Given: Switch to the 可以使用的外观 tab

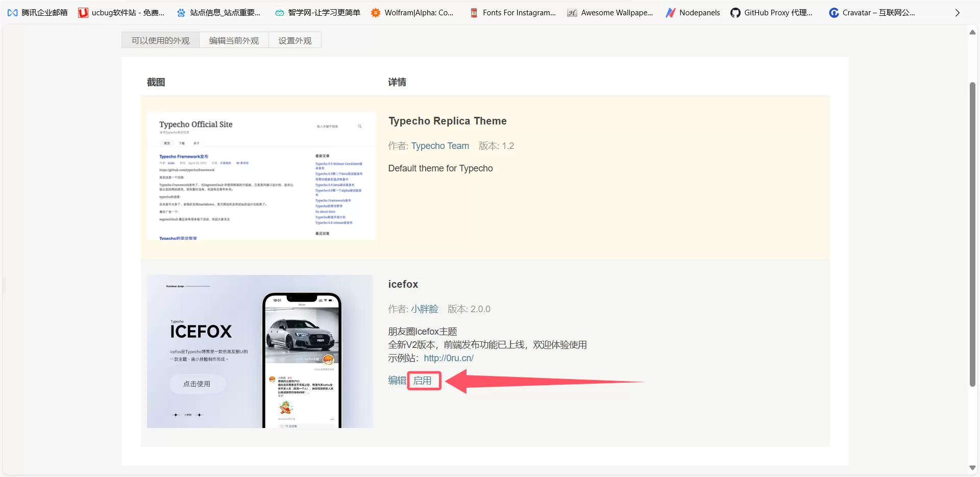Looking at the screenshot, I should point(160,40).
